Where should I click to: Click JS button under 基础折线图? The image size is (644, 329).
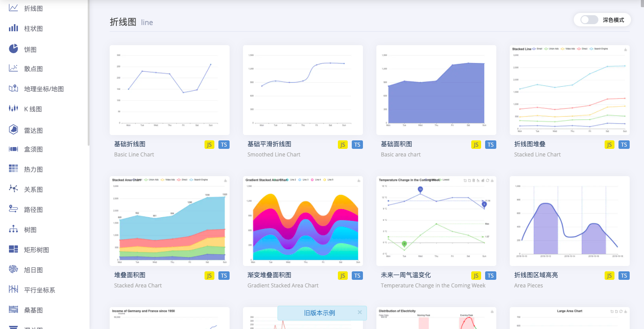click(209, 144)
